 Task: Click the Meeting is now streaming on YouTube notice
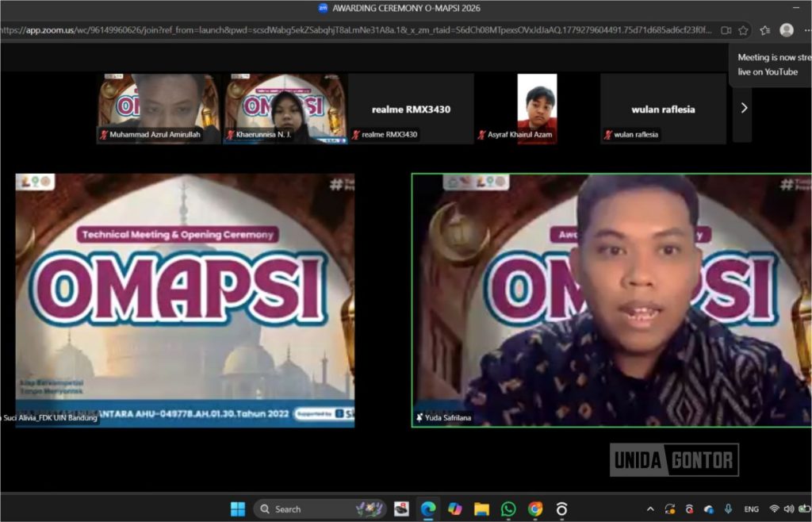point(771,65)
